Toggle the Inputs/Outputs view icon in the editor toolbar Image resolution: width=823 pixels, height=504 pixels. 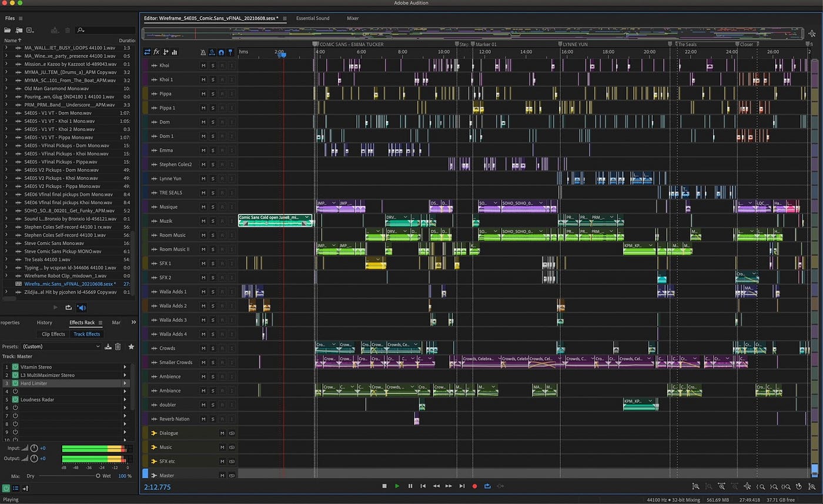(x=148, y=52)
